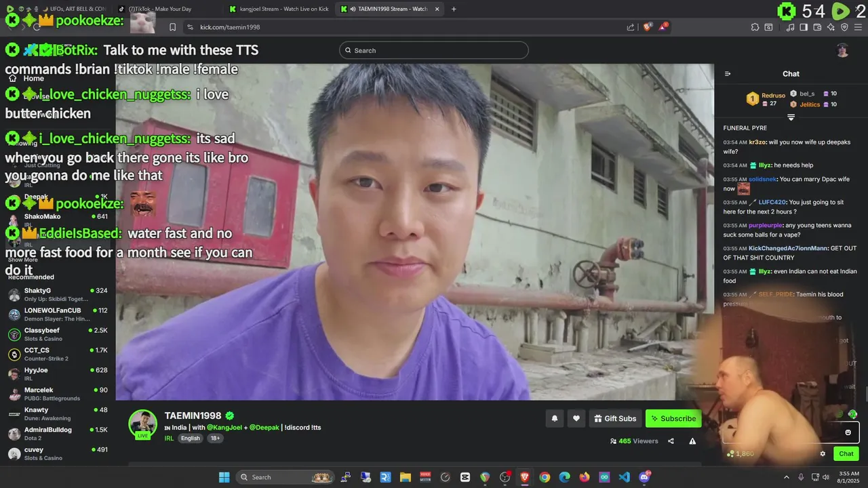This screenshot has width=868, height=488.
Task: Click the share page icon in address bar
Action: [631, 27]
